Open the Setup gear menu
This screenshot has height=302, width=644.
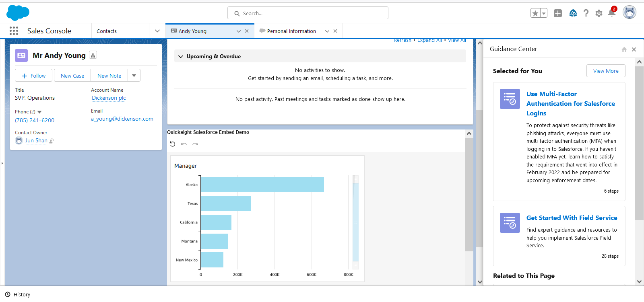599,13
